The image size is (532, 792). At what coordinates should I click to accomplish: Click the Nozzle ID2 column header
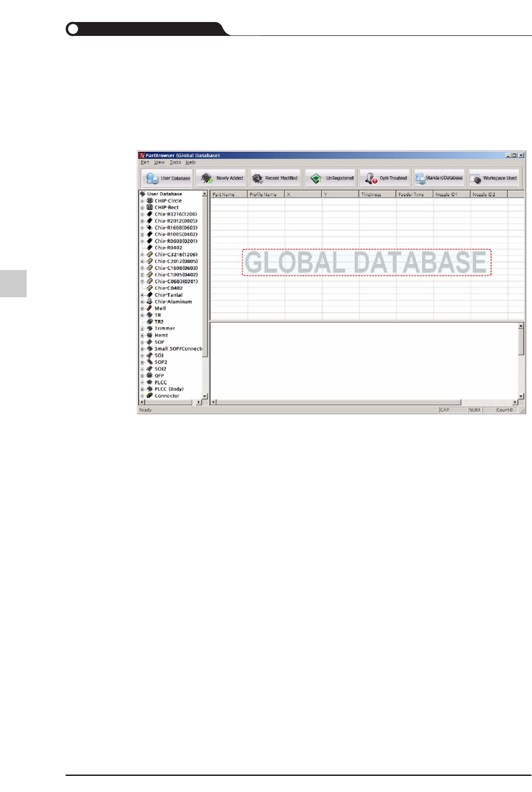click(489, 195)
